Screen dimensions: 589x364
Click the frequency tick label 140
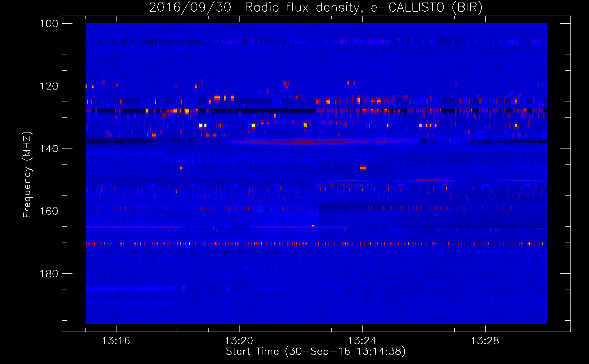point(49,149)
